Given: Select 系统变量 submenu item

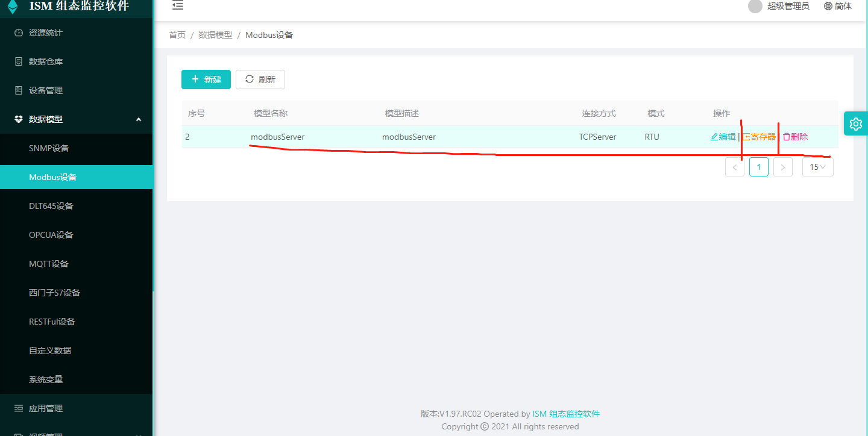Looking at the screenshot, I should point(76,379).
